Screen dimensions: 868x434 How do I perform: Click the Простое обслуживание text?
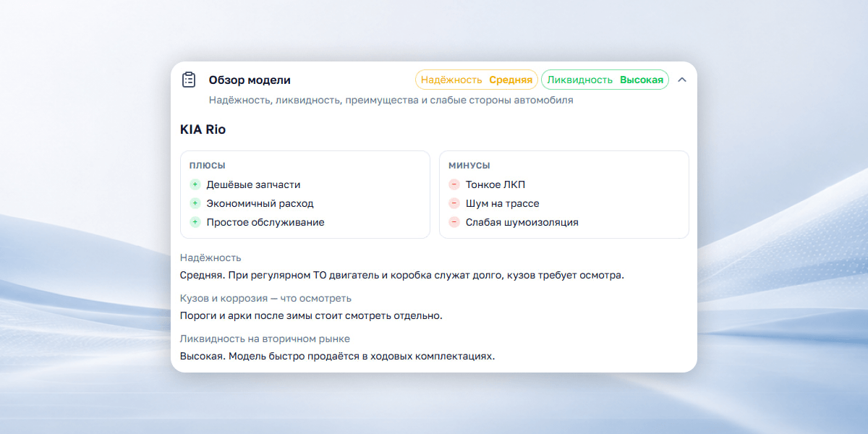pyautogui.click(x=265, y=222)
